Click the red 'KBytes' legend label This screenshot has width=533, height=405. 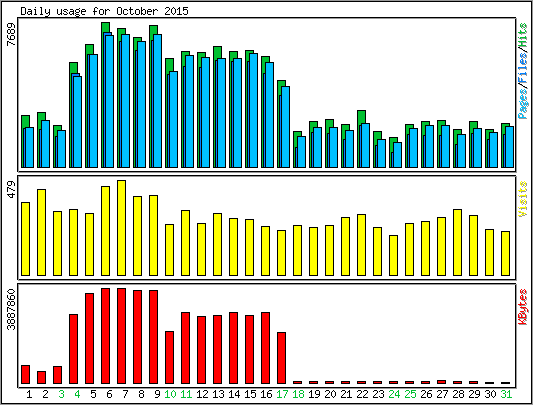pos(522,307)
